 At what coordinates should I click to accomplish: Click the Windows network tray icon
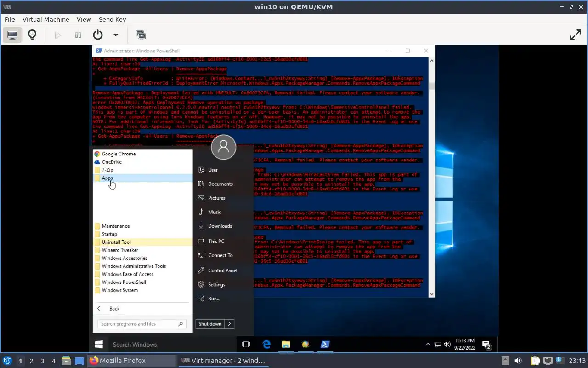point(438,344)
